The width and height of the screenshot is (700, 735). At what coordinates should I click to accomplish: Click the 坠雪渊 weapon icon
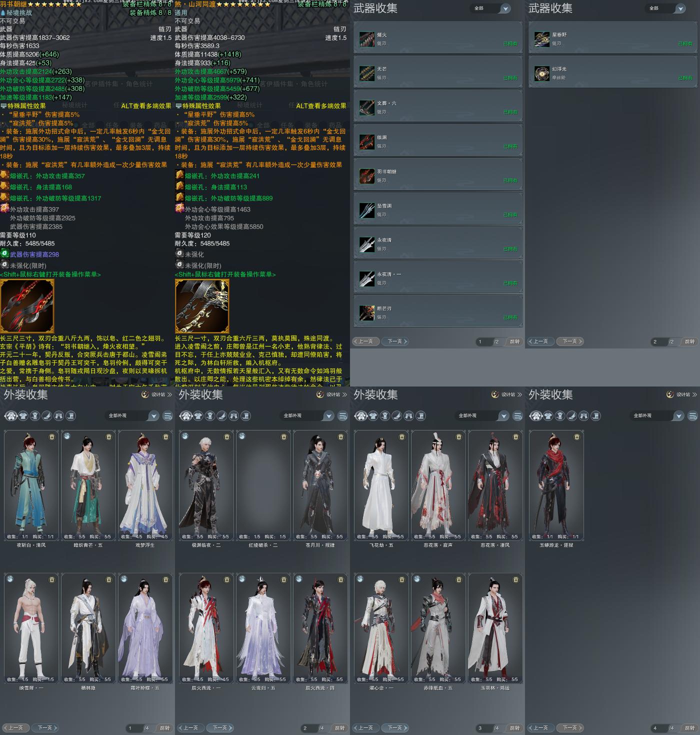tap(366, 210)
